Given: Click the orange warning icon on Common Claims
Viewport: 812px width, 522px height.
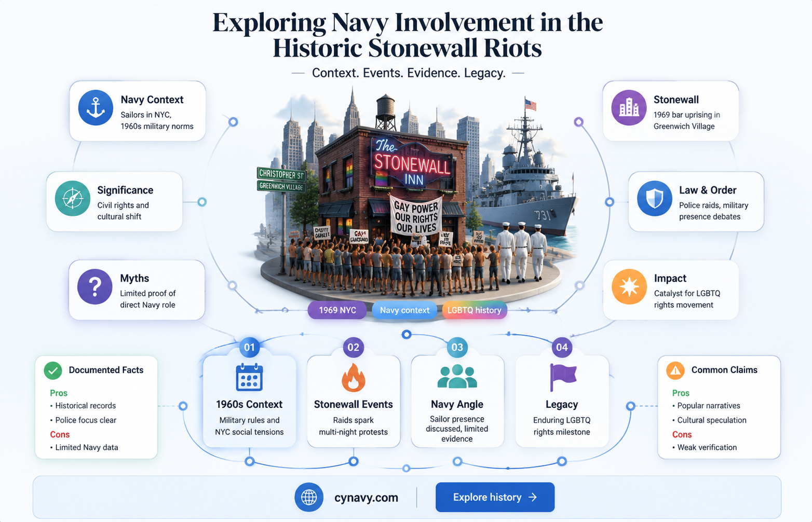Looking at the screenshot, I should [675, 370].
